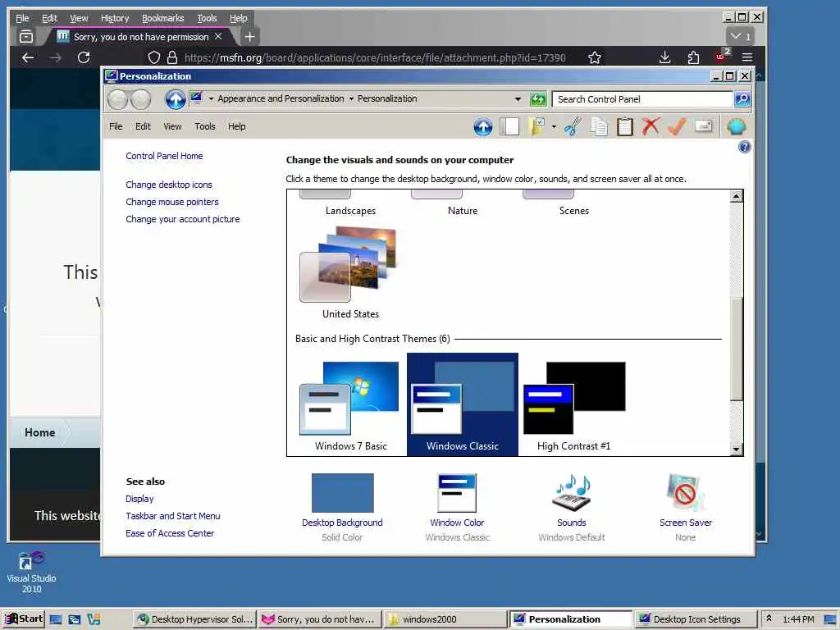Click the teal shell icon in the toolbar
Screen dimensions: 840x630
[737, 127]
